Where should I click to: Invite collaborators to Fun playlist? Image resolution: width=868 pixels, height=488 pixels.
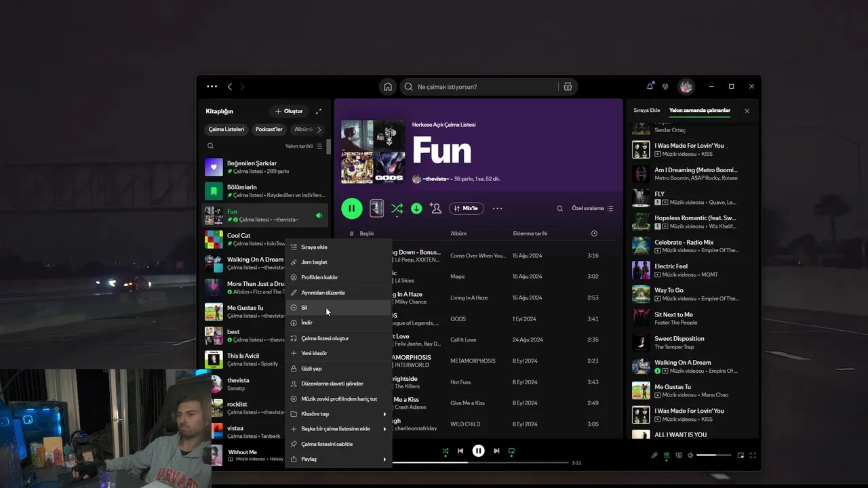point(435,208)
